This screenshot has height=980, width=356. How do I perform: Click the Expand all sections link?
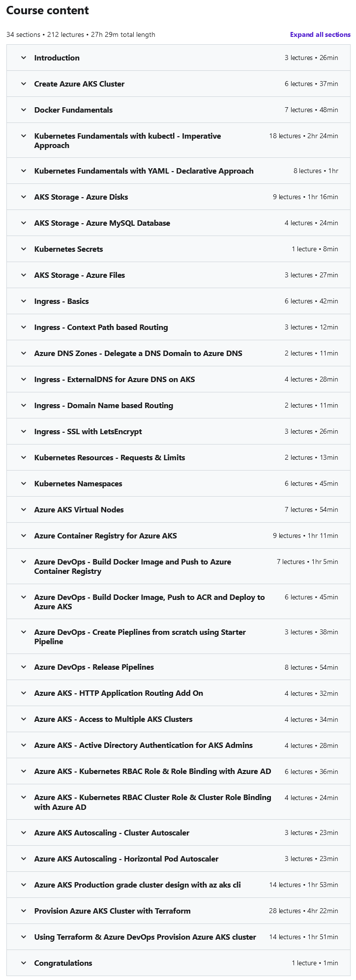pyautogui.click(x=320, y=34)
